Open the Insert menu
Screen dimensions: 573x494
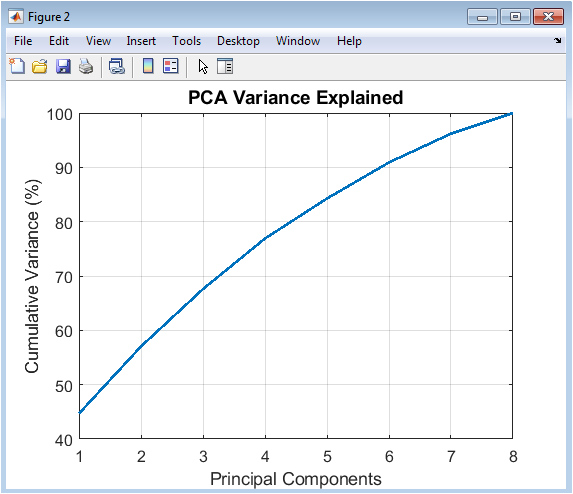[141, 41]
